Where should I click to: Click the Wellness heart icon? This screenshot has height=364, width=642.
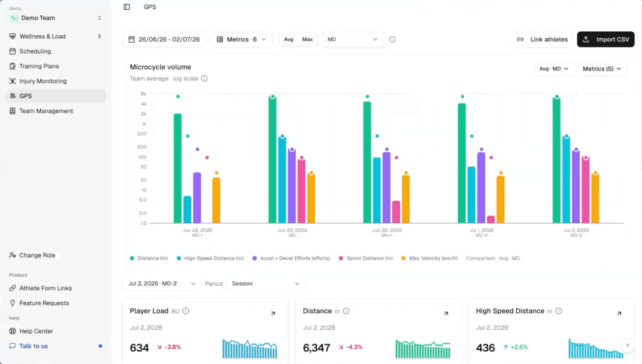coord(12,36)
